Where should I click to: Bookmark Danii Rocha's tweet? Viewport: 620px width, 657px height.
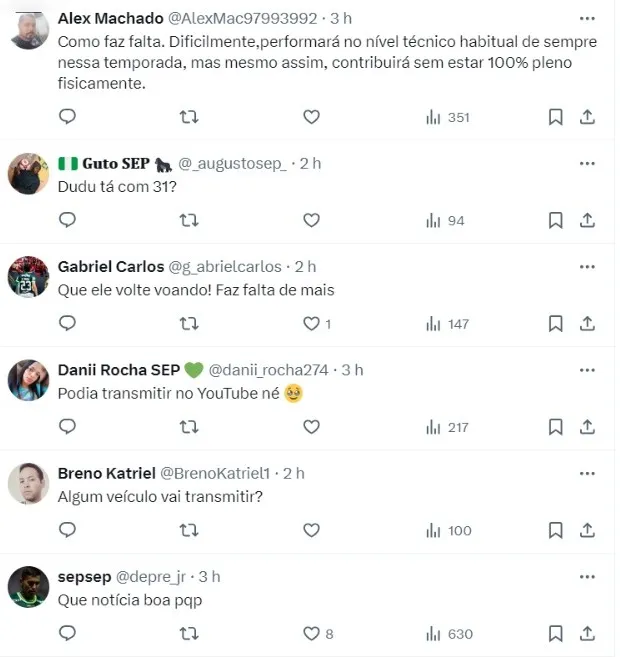coord(556,427)
